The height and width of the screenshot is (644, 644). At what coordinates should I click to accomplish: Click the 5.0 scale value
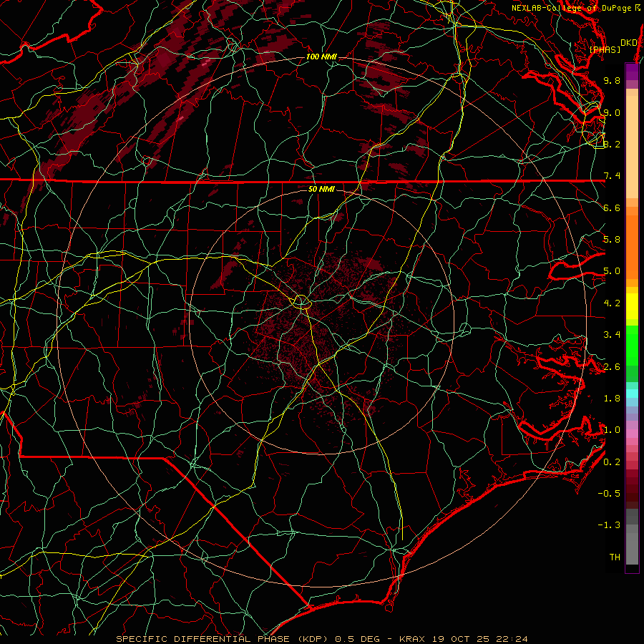click(612, 271)
